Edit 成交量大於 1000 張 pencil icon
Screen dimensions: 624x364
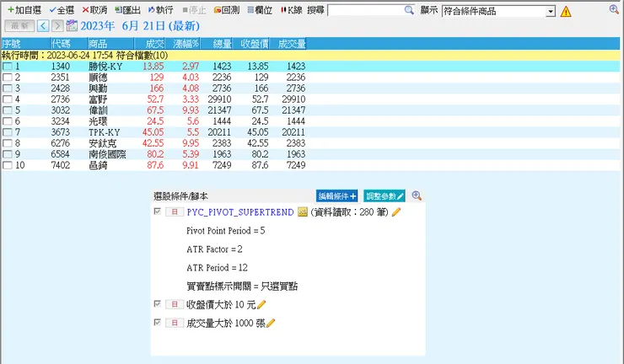coord(271,323)
